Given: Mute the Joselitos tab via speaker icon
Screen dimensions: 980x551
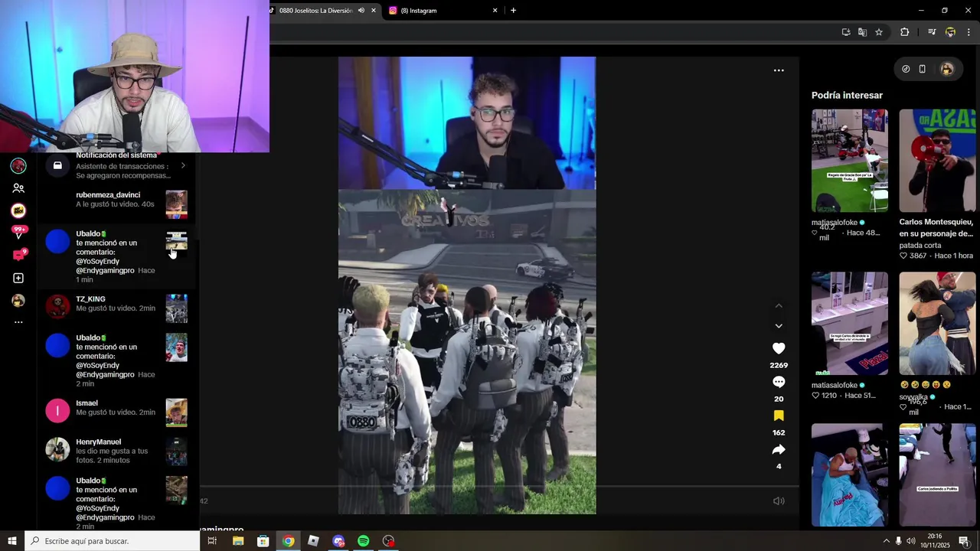Looking at the screenshot, I should [361, 11].
